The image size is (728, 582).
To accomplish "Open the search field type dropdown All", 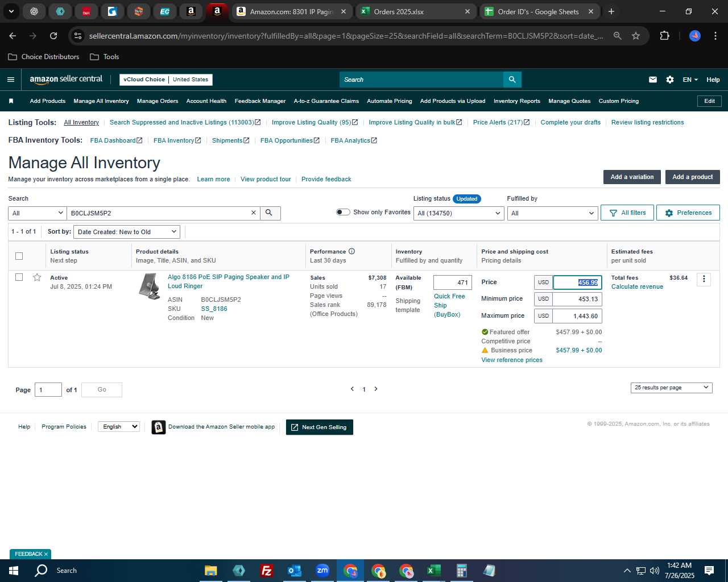I will (38, 213).
